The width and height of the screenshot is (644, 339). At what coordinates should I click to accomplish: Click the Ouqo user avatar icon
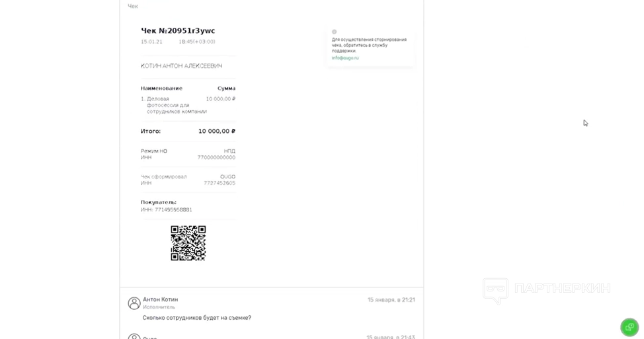pos(134,336)
